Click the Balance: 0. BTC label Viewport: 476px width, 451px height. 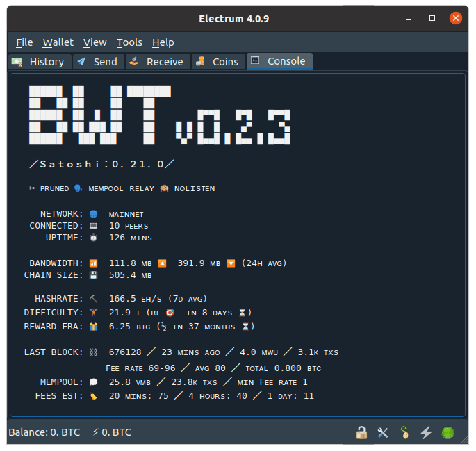coord(44,432)
